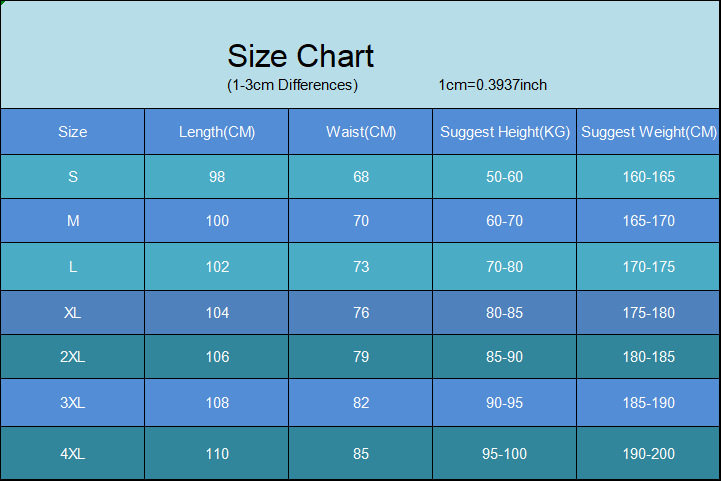Select the 'M' size row label

coord(73,221)
